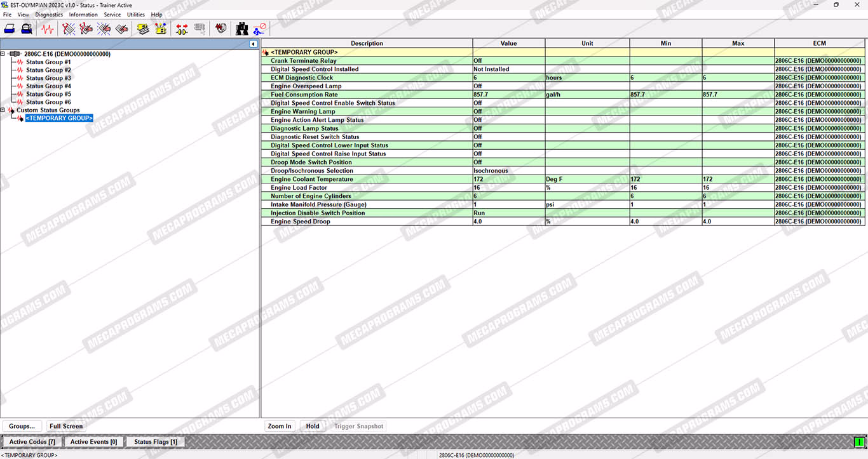This screenshot has height=459, width=868.
Task: Select Status Group #4 in the tree
Action: pos(48,86)
